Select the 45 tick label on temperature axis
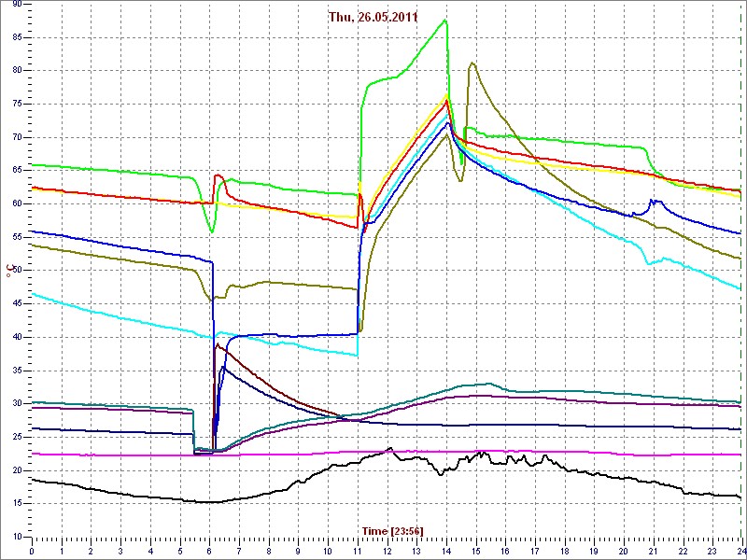Screen dimensions: 747x560 (x=17, y=304)
